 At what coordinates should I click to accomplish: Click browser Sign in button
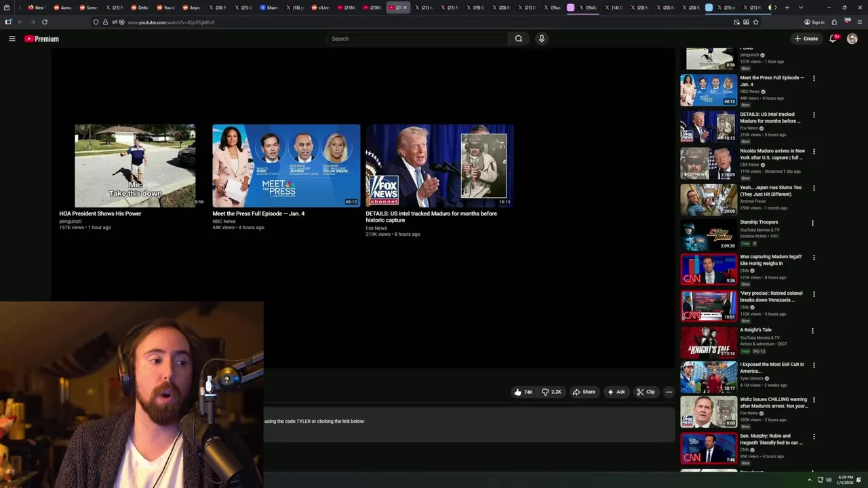click(x=814, y=22)
